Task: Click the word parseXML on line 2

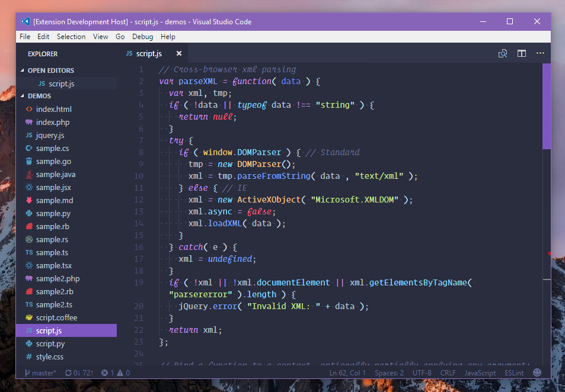Action: [x=198, y=81]
